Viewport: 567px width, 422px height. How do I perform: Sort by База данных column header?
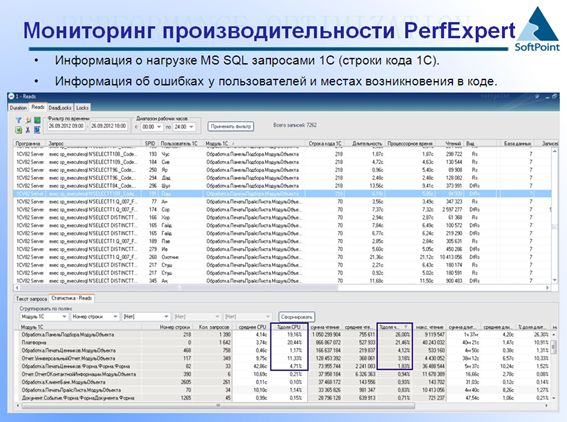(x=516, y=144)
